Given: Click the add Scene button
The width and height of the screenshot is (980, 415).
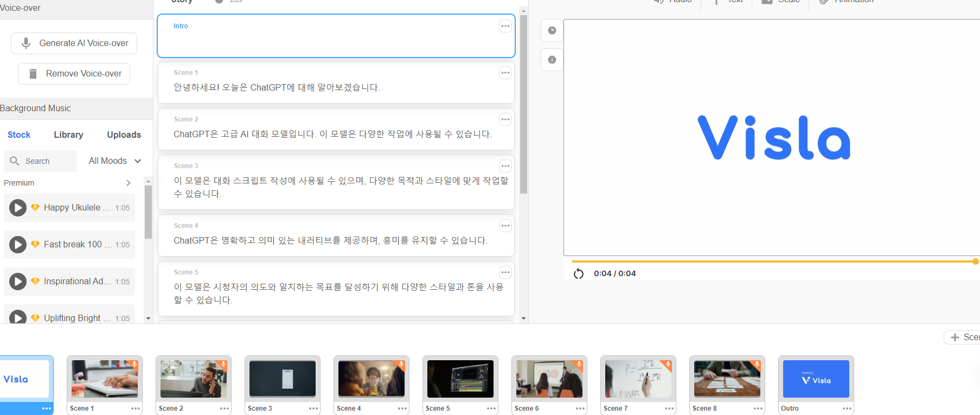Looking at the screenshot, I should coord(963,337).
